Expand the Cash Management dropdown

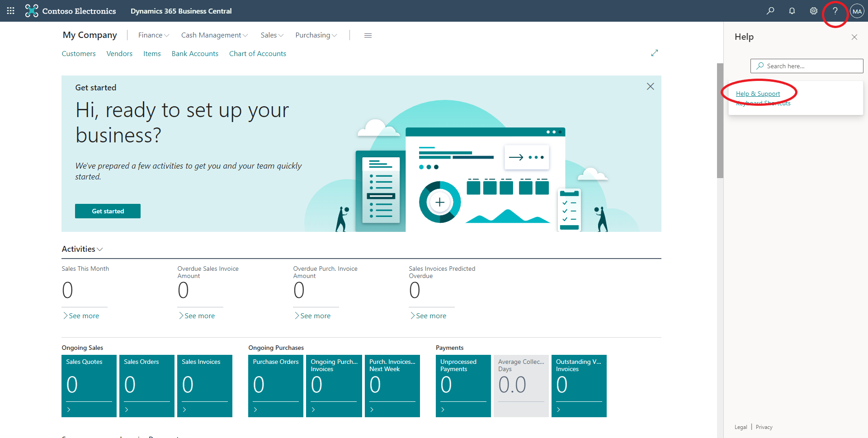[214, 35]
